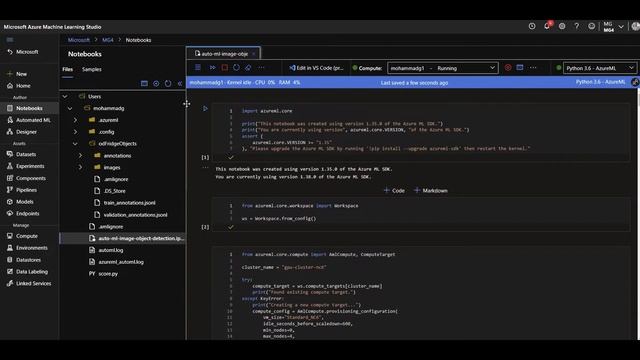Click Microsoft breadcrumb link
640x360 pixels.
[x=78, y=40]
